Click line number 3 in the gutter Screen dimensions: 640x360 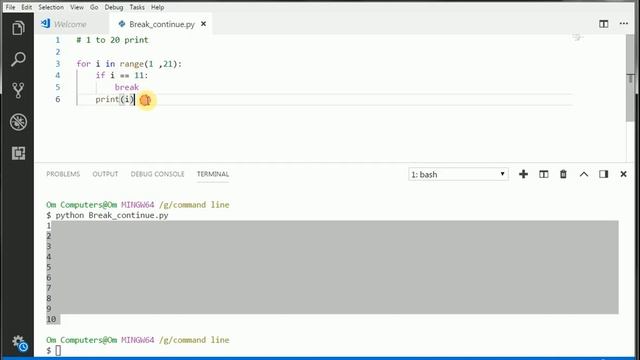point(58,64)
